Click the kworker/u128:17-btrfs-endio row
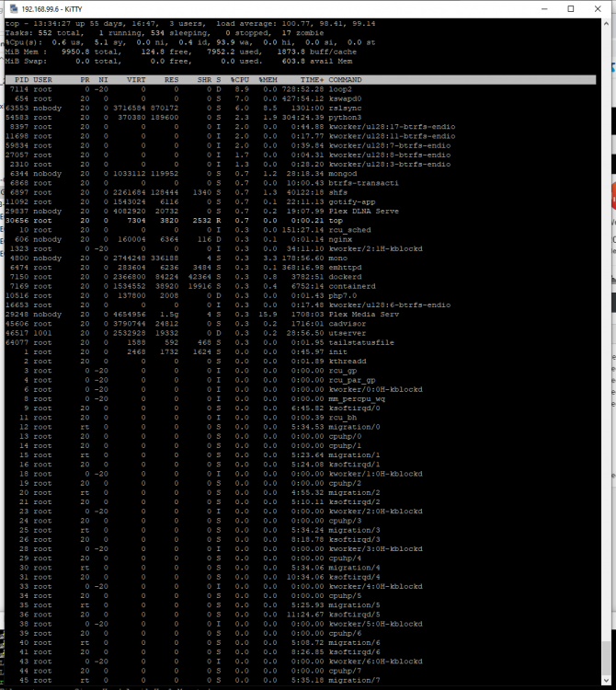Screen dimensions: 616x690 (301, 127)
